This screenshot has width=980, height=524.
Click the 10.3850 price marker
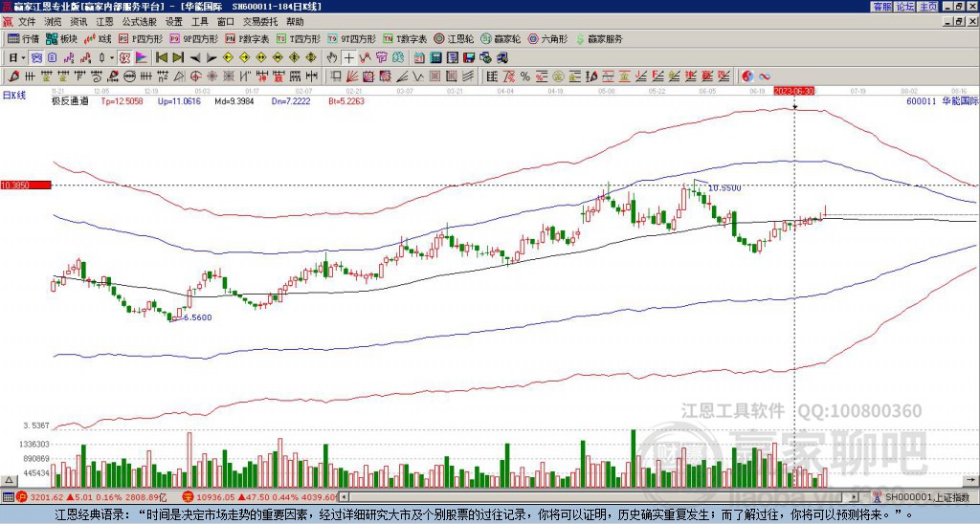click(x=25, y=185)
